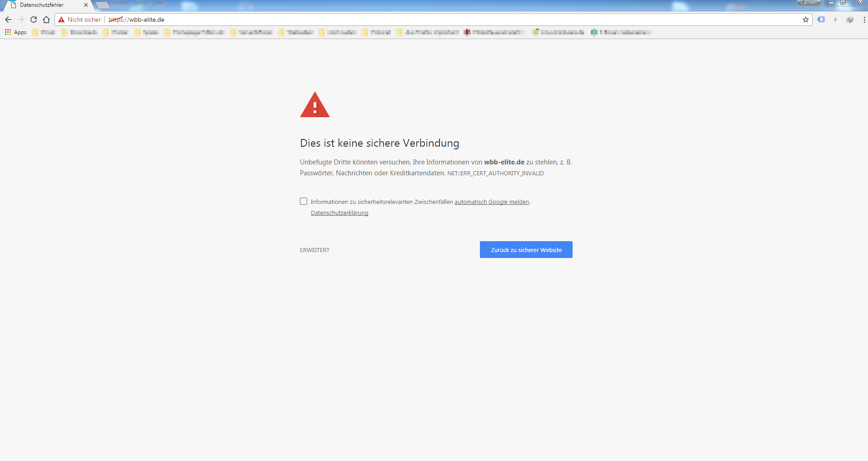Screen dimensions: 868x461
Task: Reload the current page
Action: coord(34,20)
